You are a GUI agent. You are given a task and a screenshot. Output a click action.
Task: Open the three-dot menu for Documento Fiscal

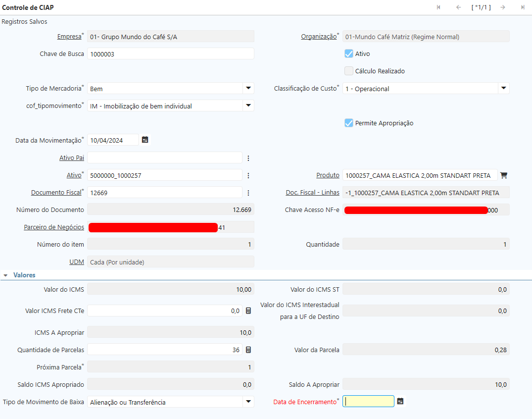coord(248,193)
